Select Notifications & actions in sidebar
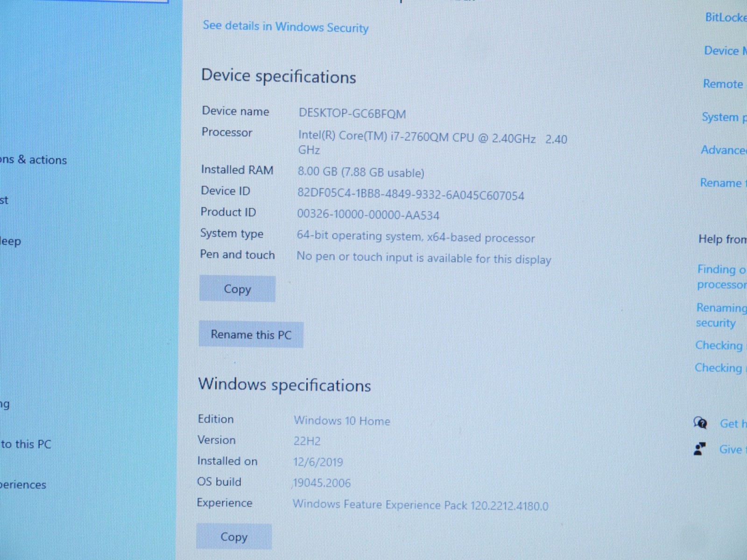This screenshot has width=747, height=560. coord(33,160)
